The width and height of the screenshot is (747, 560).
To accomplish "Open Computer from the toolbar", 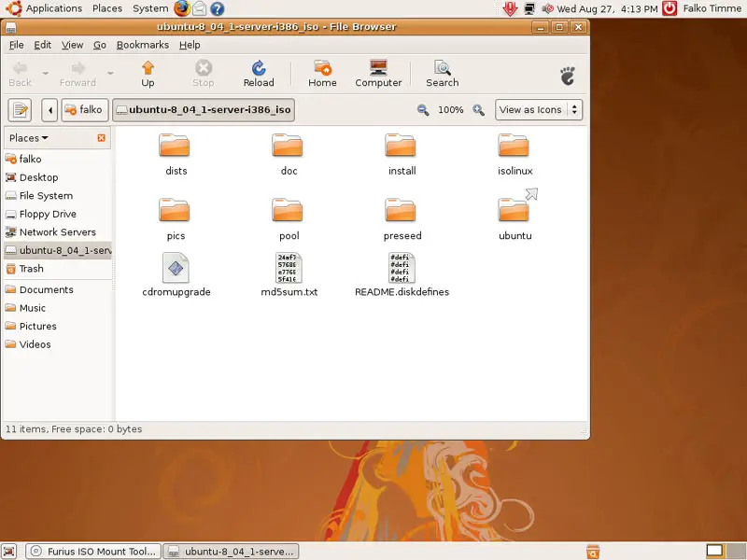I will tap(378, 74).
